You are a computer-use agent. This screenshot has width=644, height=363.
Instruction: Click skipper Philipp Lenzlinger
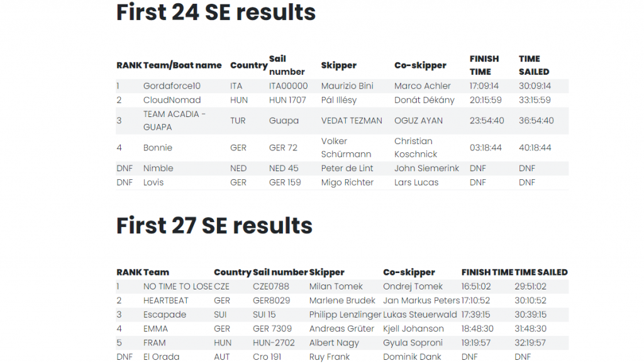(x=345, y=315)
